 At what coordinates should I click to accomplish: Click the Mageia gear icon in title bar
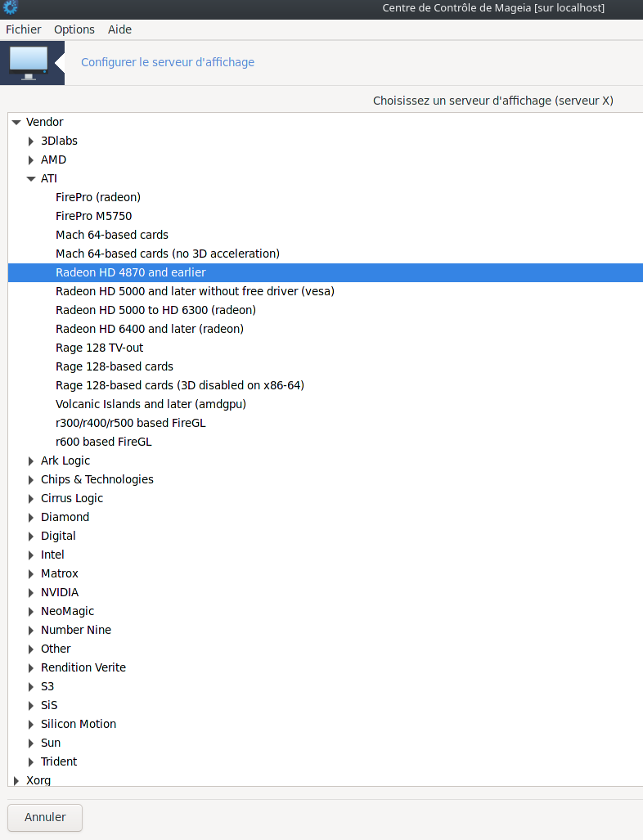pyautogui.click(x=10, y=7)
